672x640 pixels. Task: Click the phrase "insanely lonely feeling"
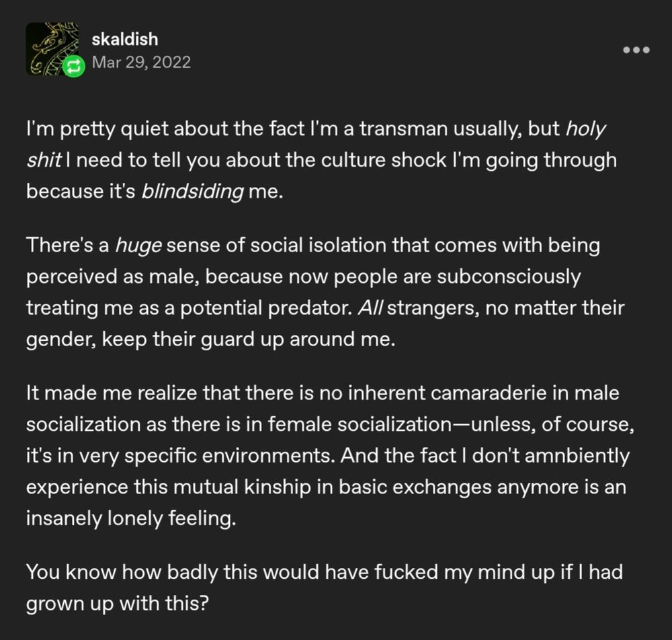[131, 518]
